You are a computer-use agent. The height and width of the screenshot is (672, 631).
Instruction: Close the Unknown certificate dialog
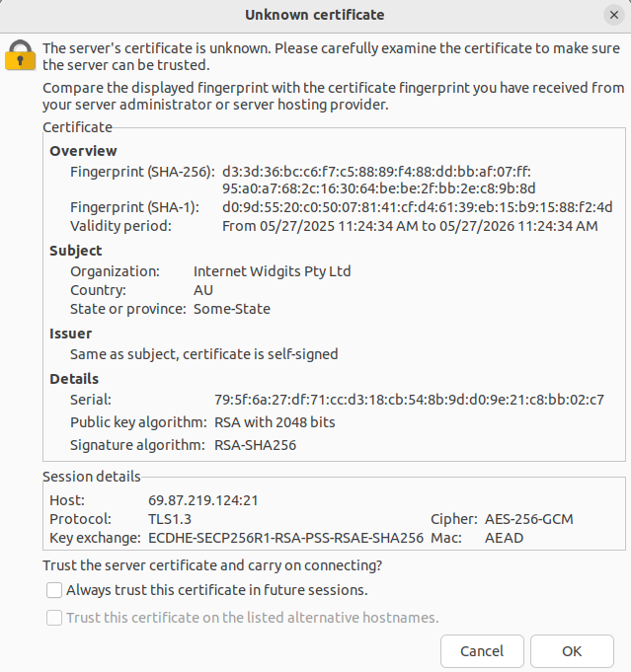[x=613, y=15]
